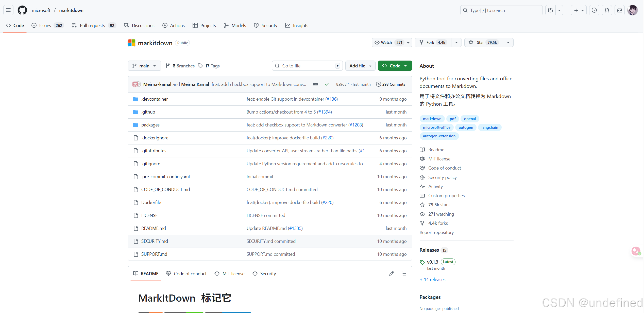Click Report repository link
The height and width of the screenshot is (313, 644).
pyautogui.click(x=437, y=232)
